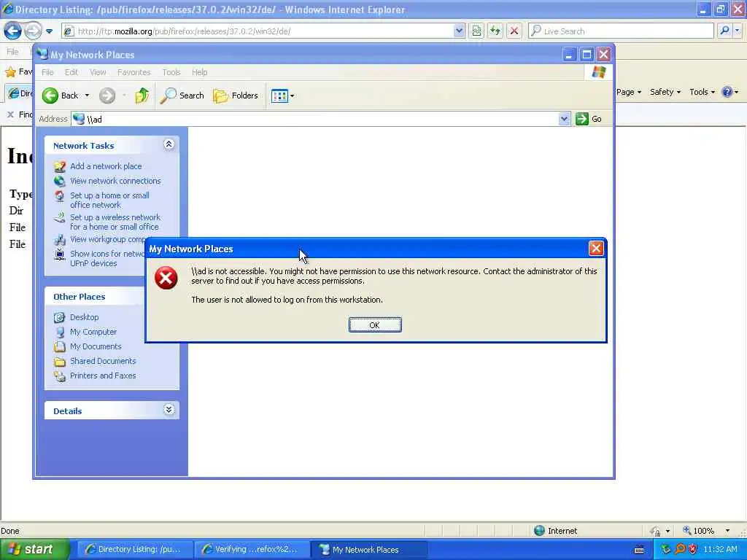The width and height of the screenshot is (747, 560).
Task: Click the Windows Start button
Action: [34, 550]
